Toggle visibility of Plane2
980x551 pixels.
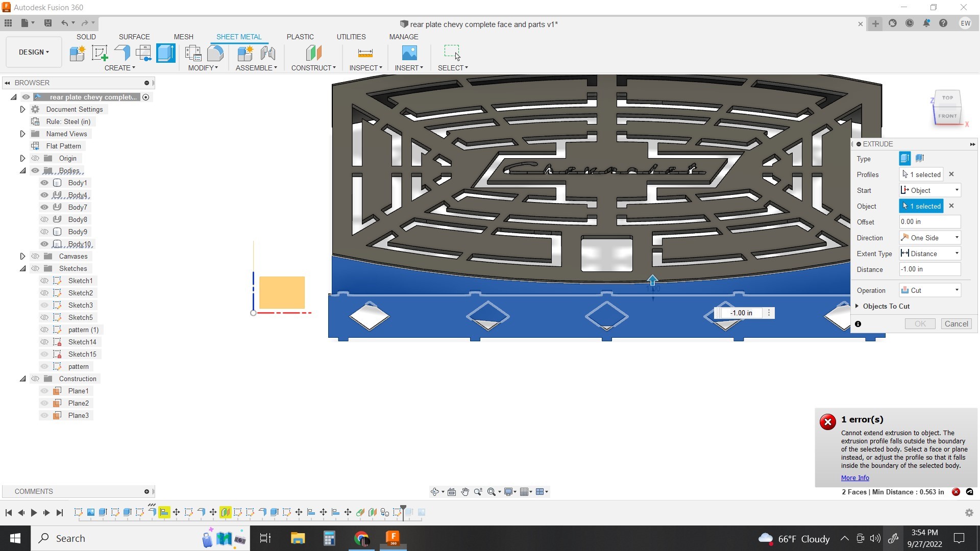[44, 403]
